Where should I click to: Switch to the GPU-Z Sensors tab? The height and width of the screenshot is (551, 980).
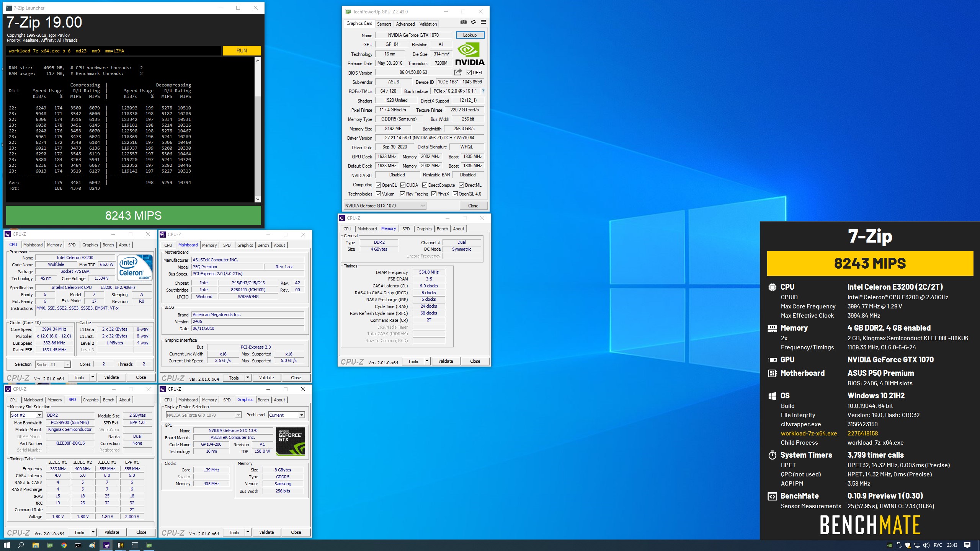click(x=384, y=24)
